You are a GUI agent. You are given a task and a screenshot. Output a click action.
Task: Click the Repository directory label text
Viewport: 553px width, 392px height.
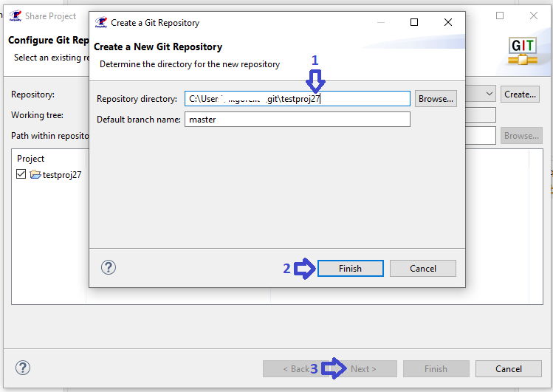tap(137, 99)
